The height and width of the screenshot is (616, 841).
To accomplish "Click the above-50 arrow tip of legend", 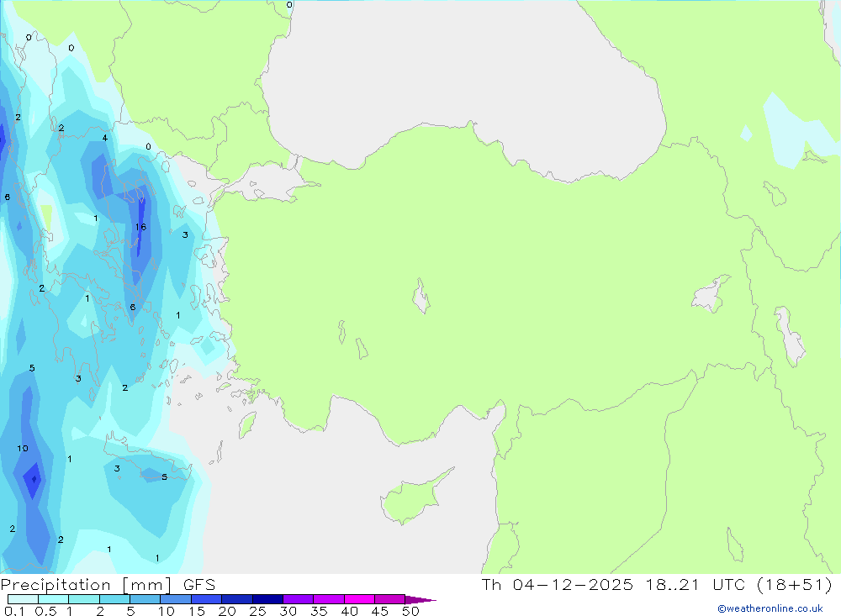I will click(x=420, y=599).
